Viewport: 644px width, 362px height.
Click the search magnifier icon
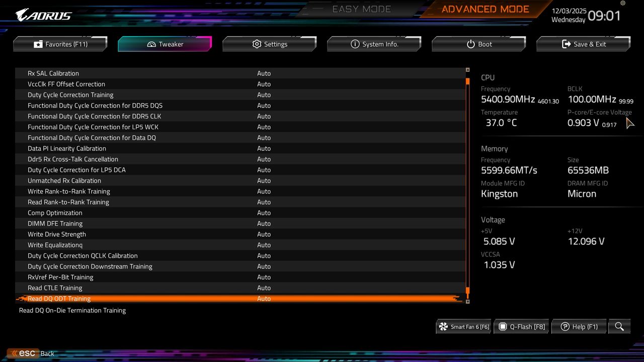(619, 326)
